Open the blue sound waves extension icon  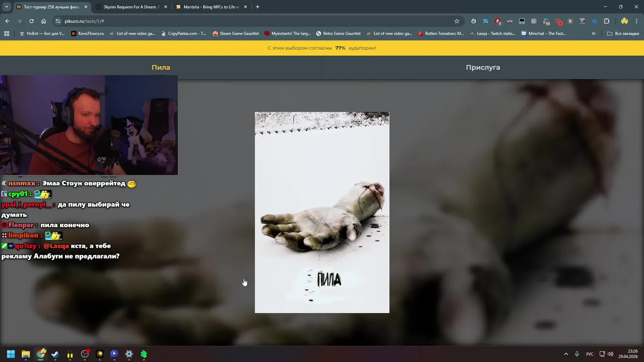[x=594, y=21]
